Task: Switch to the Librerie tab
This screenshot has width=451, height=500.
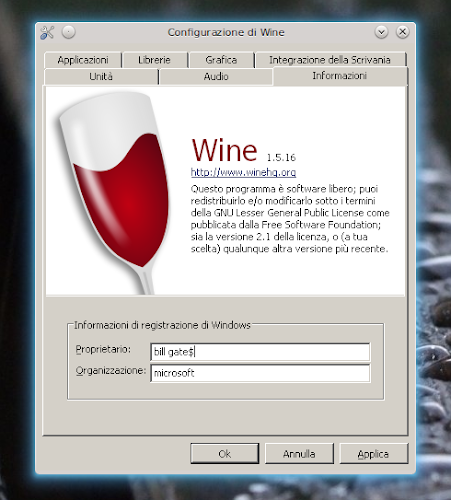Action: coord(154,60)
